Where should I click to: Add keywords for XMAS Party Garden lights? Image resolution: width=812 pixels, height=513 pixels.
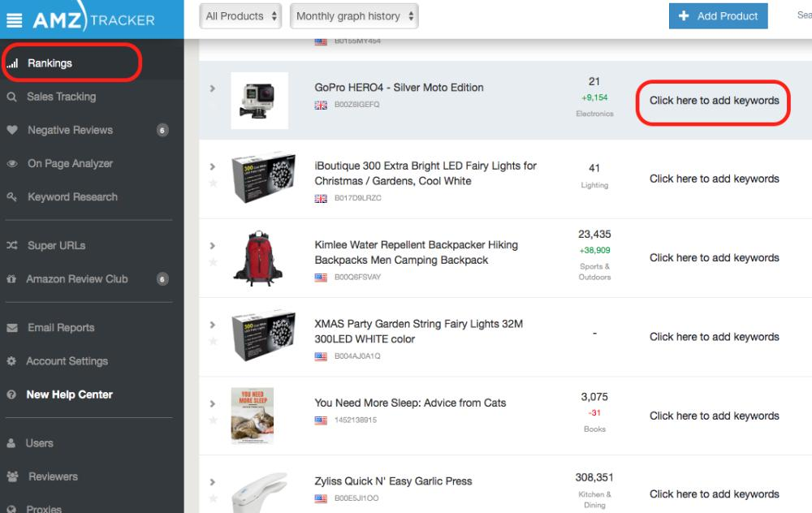(x=714, y=337)
